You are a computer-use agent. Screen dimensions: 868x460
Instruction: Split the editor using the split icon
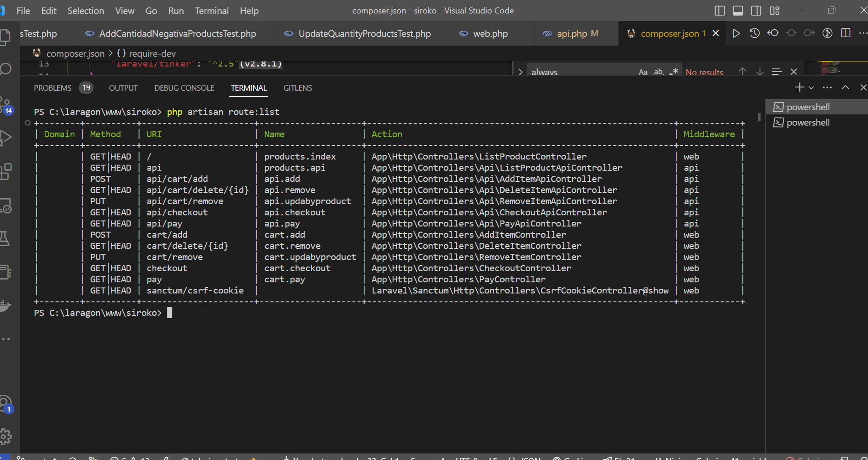pos(846,33)
